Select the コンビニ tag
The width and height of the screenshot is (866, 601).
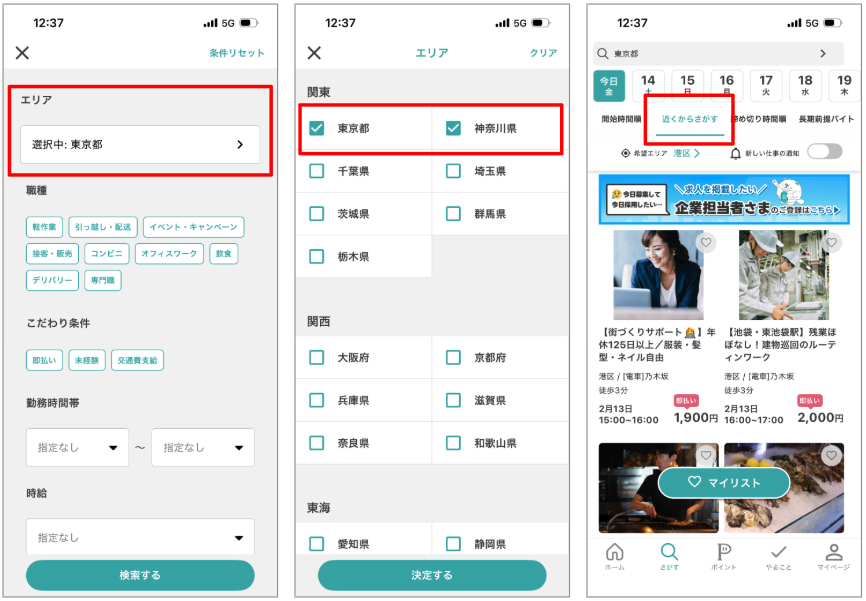point(107,254)
